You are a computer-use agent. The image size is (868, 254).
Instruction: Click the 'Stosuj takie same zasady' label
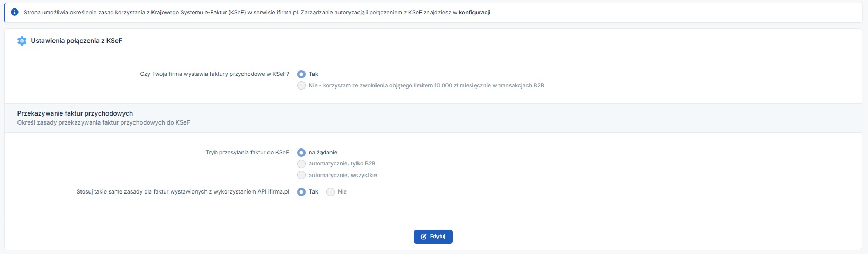[183, 192]
